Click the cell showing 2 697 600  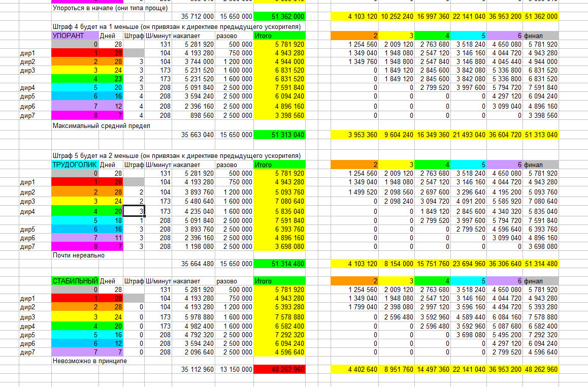coord(433,192)
